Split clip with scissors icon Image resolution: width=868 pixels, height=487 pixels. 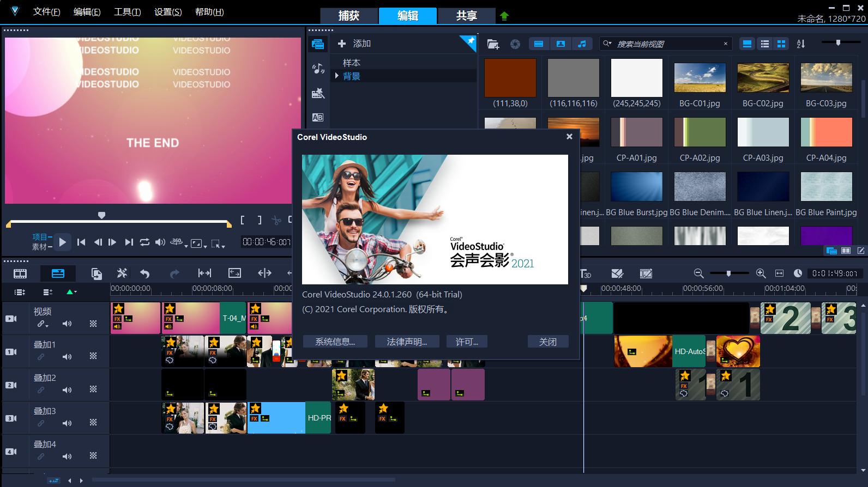[276, 220]
